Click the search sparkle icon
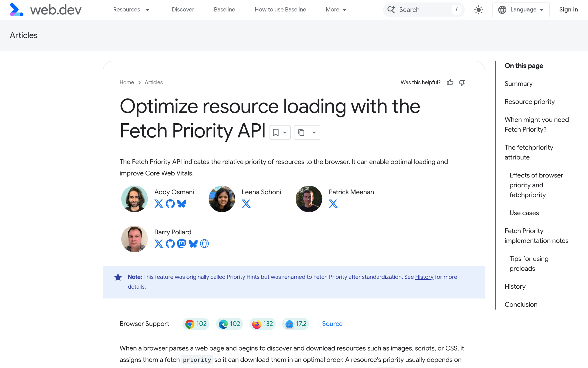 point(391,10)
